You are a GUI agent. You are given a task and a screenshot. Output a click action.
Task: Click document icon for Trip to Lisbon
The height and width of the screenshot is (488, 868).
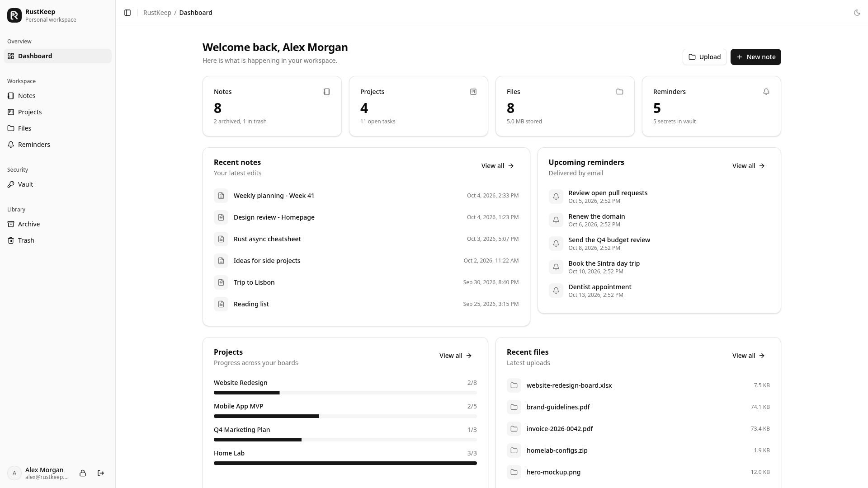tap(221, 282)
